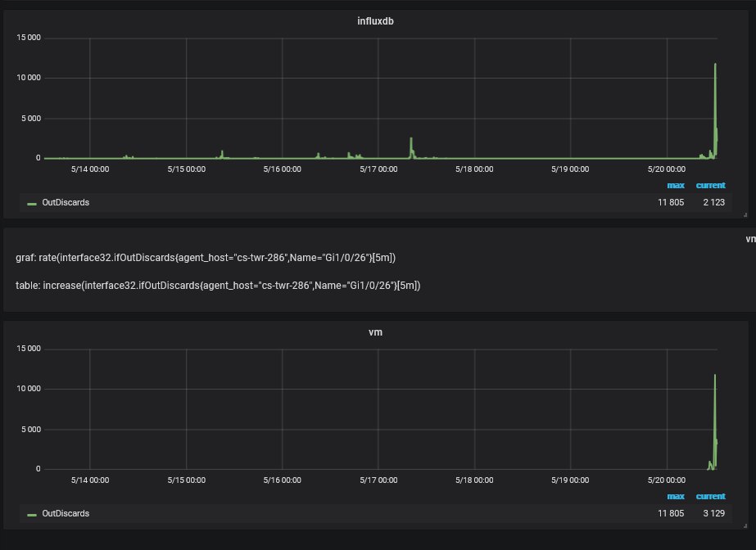This screenshot has height=550, width=756.
Task: Click the spike peak in influxdb graph
Action: click(x=715, y=64)
